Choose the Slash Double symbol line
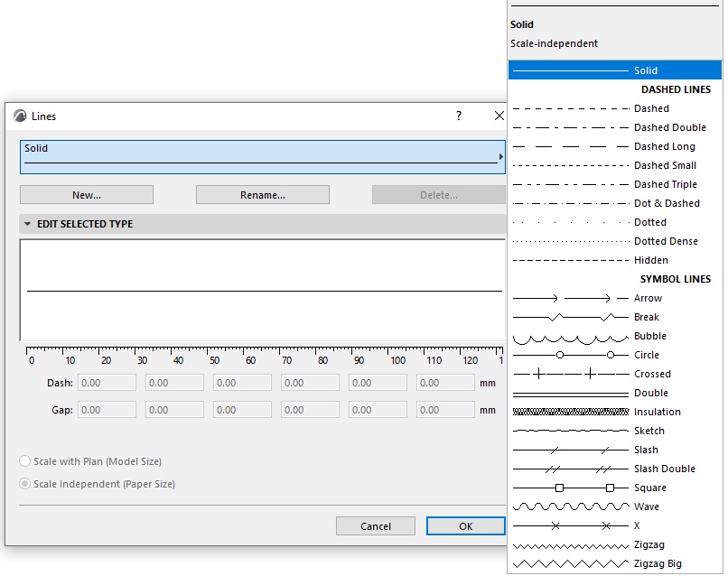The image size is (728, 576). click(615, 469)
